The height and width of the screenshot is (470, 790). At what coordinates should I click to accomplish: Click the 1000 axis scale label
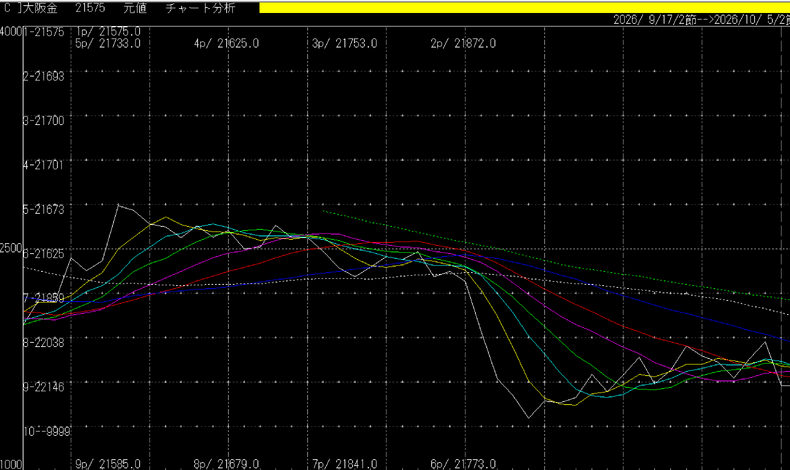(11, 464)
